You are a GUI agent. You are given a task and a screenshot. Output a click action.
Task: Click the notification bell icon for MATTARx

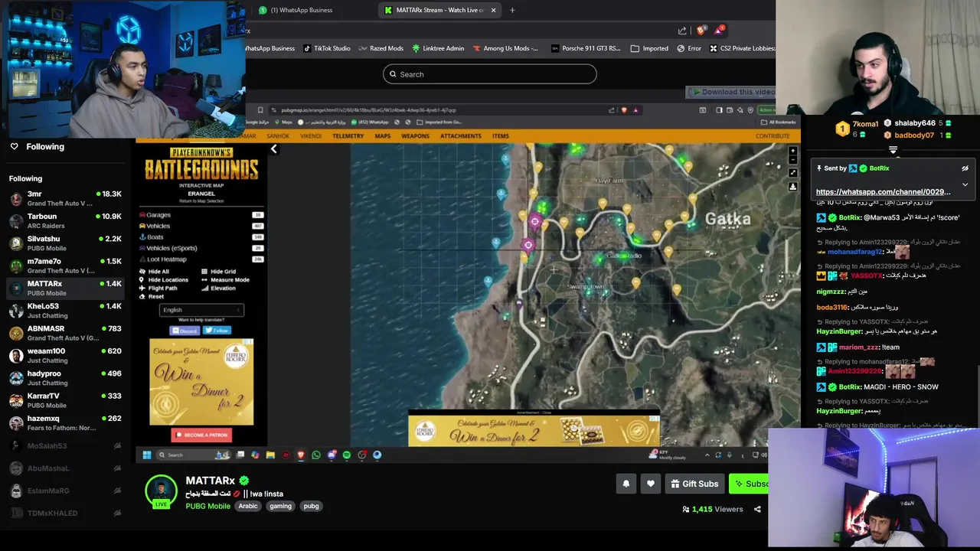(x=626, y=484)
